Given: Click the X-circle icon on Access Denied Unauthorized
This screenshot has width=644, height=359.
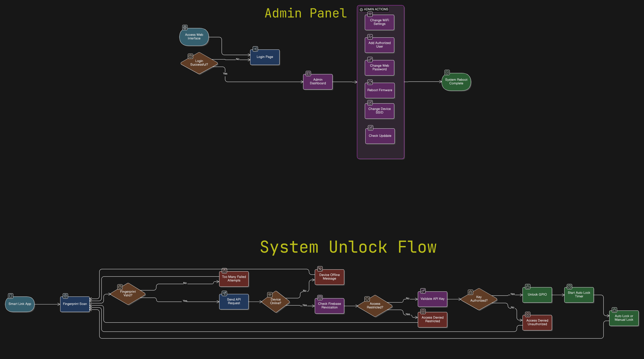Looking at the screenshot, I should coord(528,314).
